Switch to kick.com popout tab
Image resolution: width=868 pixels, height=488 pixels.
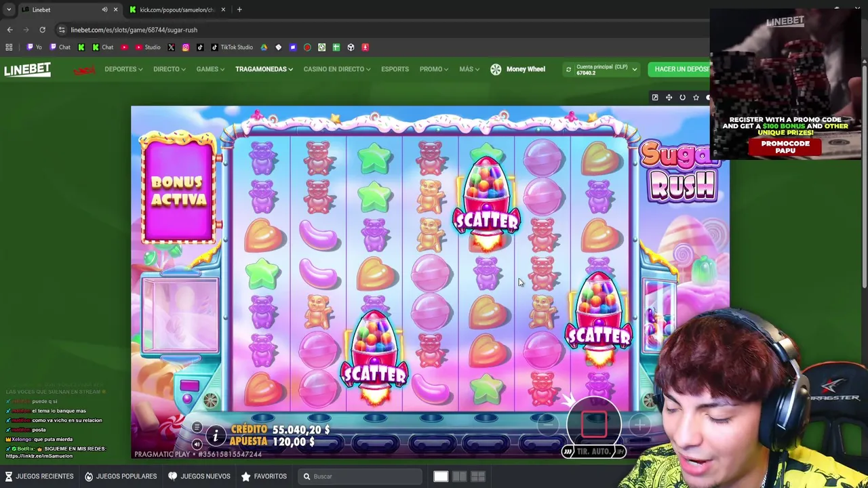(x=178, y=9)
